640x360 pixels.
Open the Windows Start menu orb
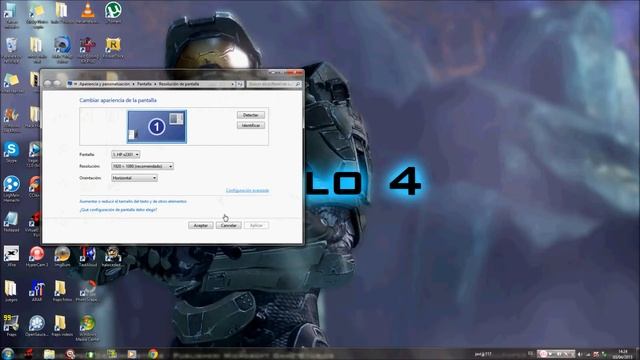tap(8, 353)
